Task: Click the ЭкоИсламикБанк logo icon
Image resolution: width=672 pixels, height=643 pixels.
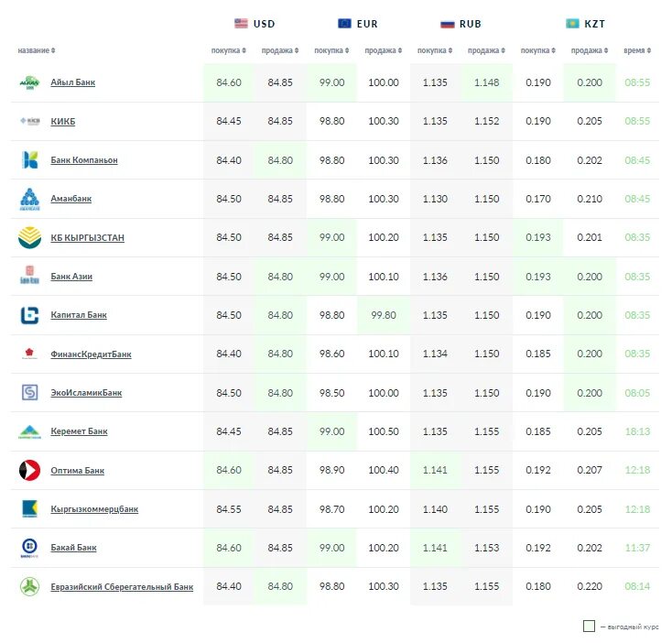Action: coord(29,392)
